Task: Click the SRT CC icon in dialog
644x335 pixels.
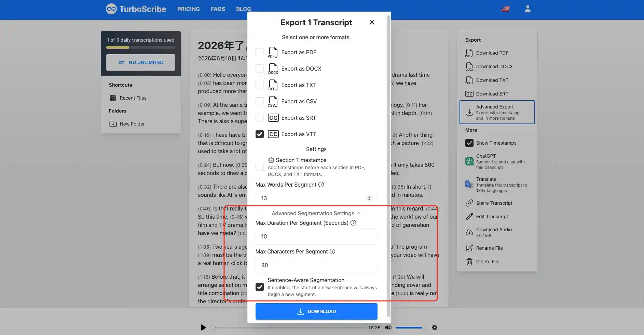Action: click(x=273, y=118)
